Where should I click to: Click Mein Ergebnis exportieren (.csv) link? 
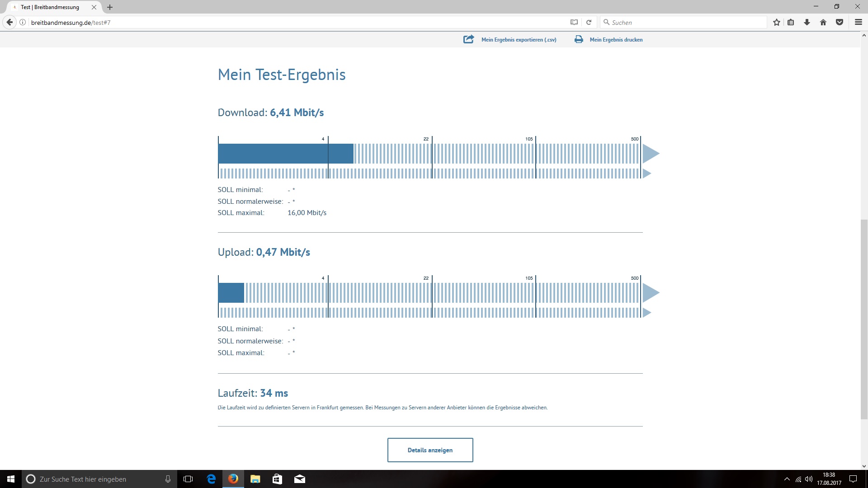click(x=519, y=40)
